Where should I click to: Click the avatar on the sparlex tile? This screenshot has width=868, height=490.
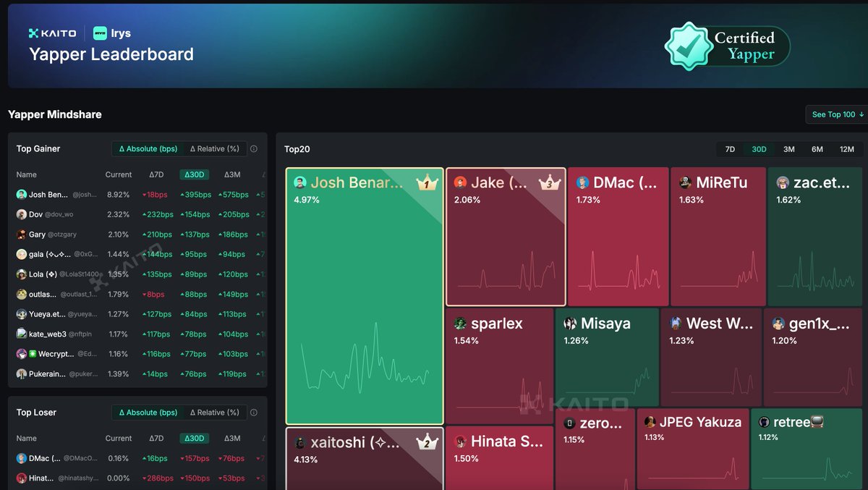[x=460, y=324]
